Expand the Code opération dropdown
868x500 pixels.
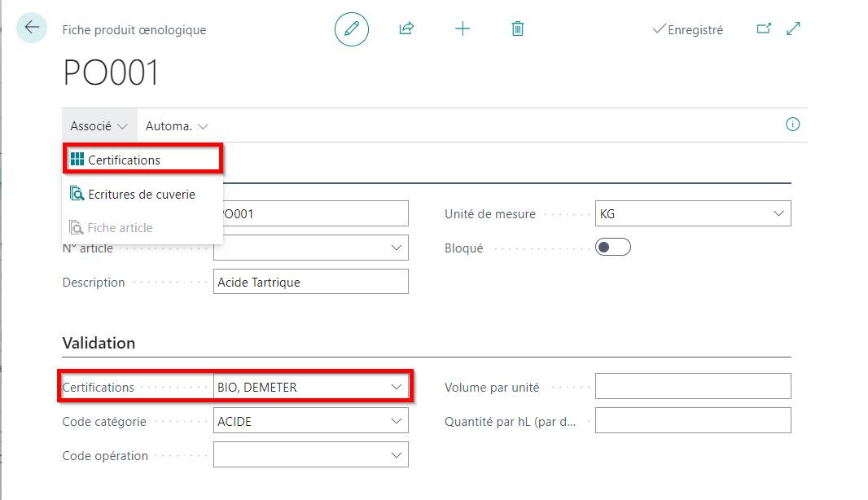[397, 455]
